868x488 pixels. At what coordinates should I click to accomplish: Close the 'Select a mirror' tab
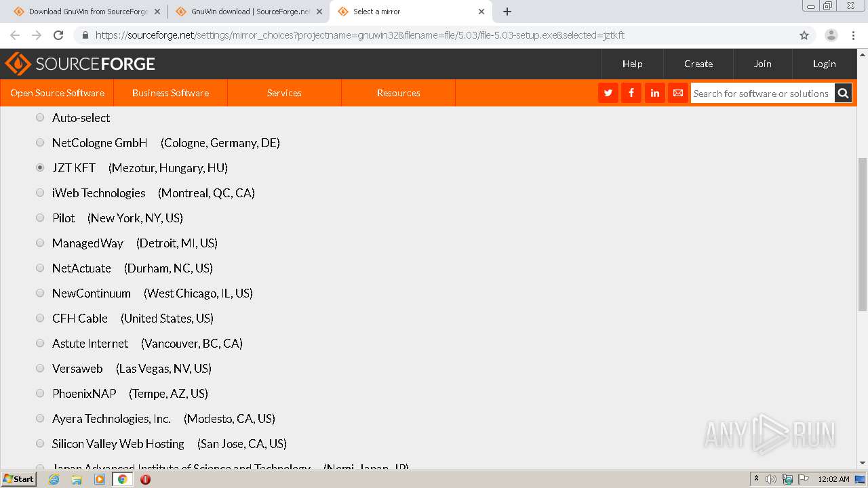[x=481, y=12]
